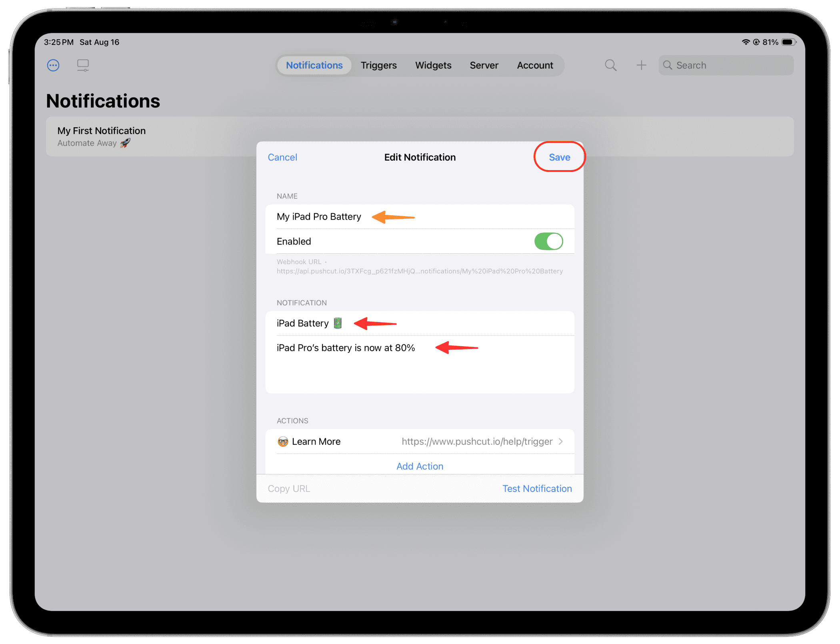Edit the notification title iPad Battery
The width and height of the screenshot is (840, 644).
pyautogui.click(x=420, y=323)
